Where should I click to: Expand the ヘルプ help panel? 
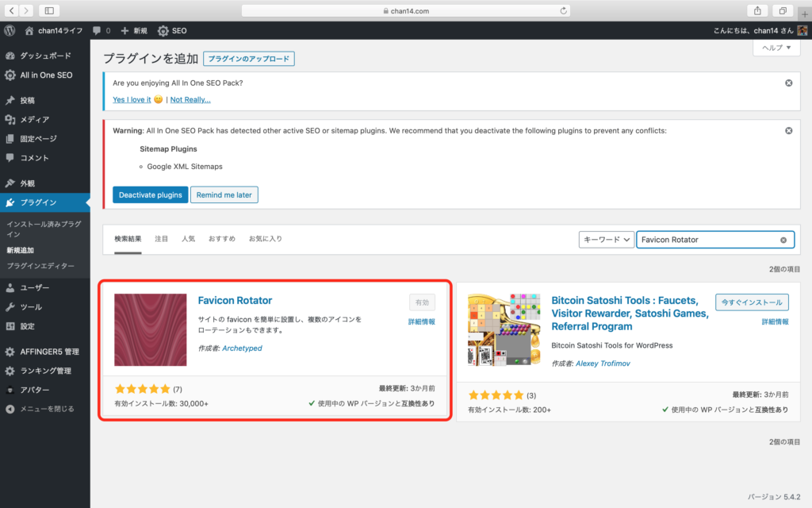[x=776, y=48]
